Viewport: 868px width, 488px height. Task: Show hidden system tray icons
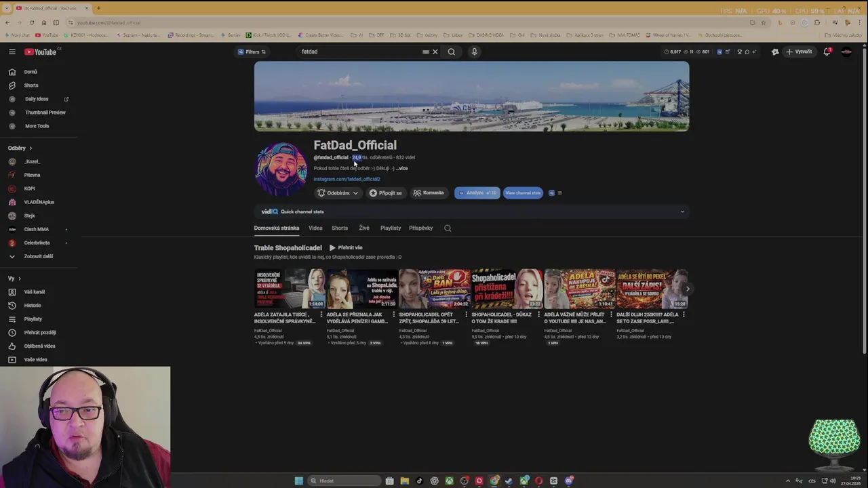point(787,481)
